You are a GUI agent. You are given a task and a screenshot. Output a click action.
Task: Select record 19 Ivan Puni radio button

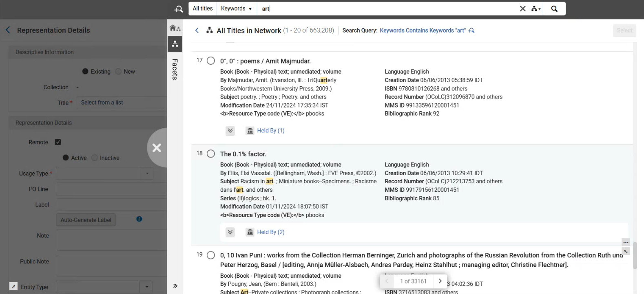tap(211, 255)
